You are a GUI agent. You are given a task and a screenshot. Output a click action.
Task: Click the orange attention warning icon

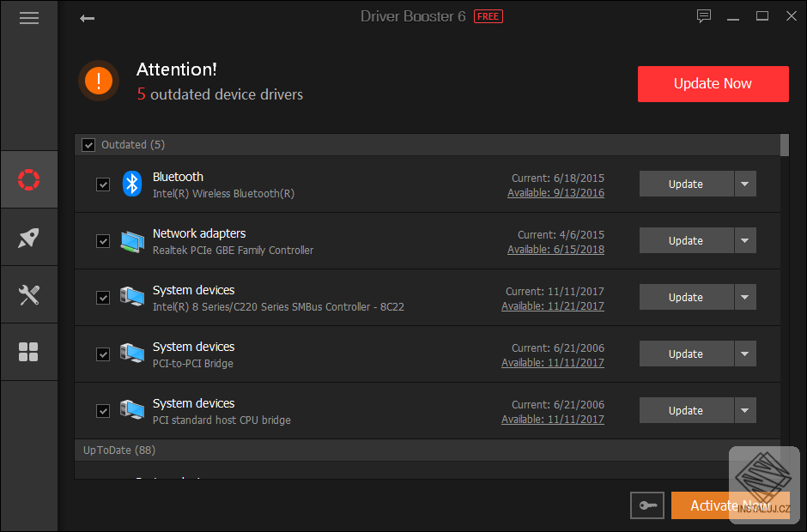(99, 81)
